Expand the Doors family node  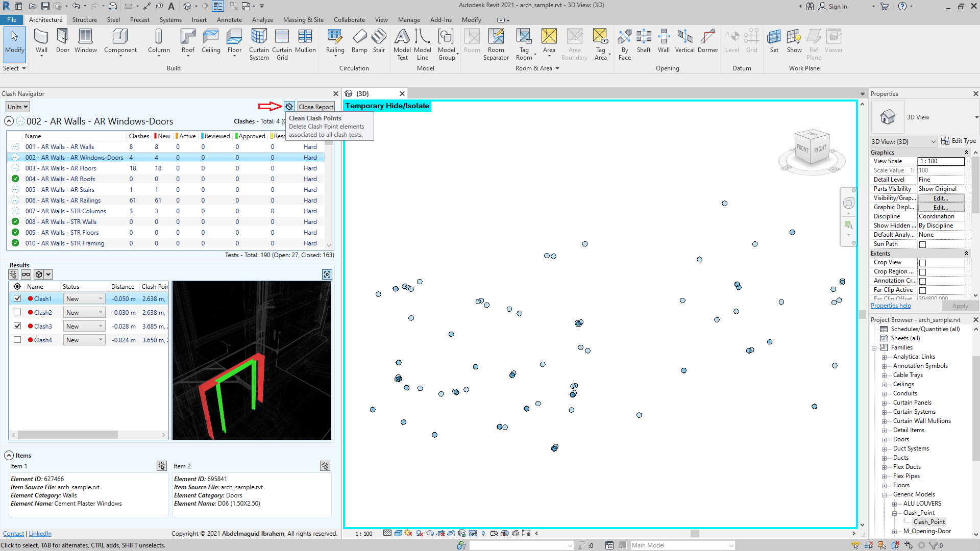pyautogui.click(x=884, y=439)
